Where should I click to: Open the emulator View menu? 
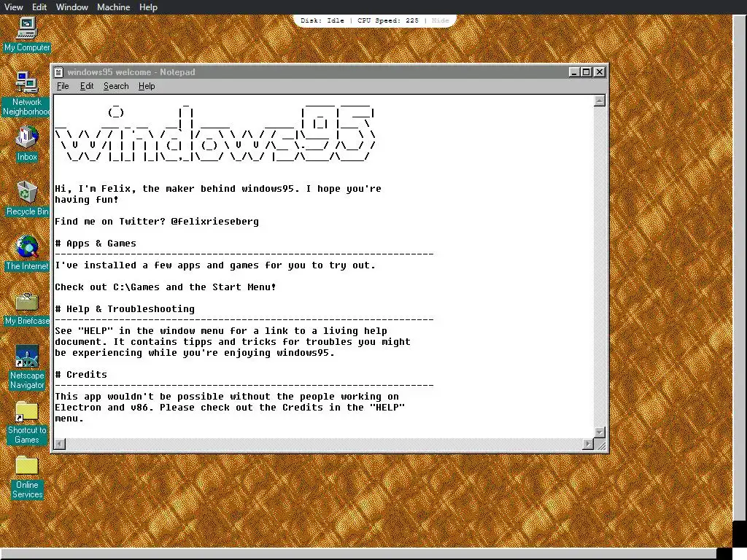click(x=13, y=7)
